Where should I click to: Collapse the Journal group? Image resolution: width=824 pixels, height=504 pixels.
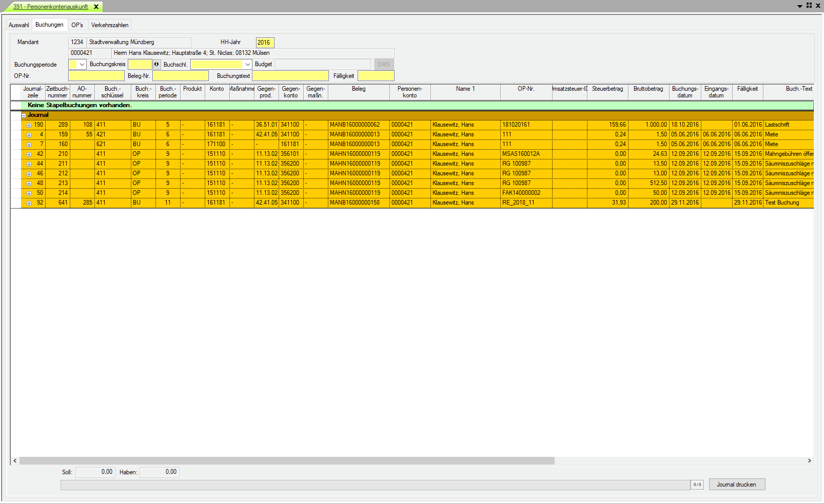24,115
